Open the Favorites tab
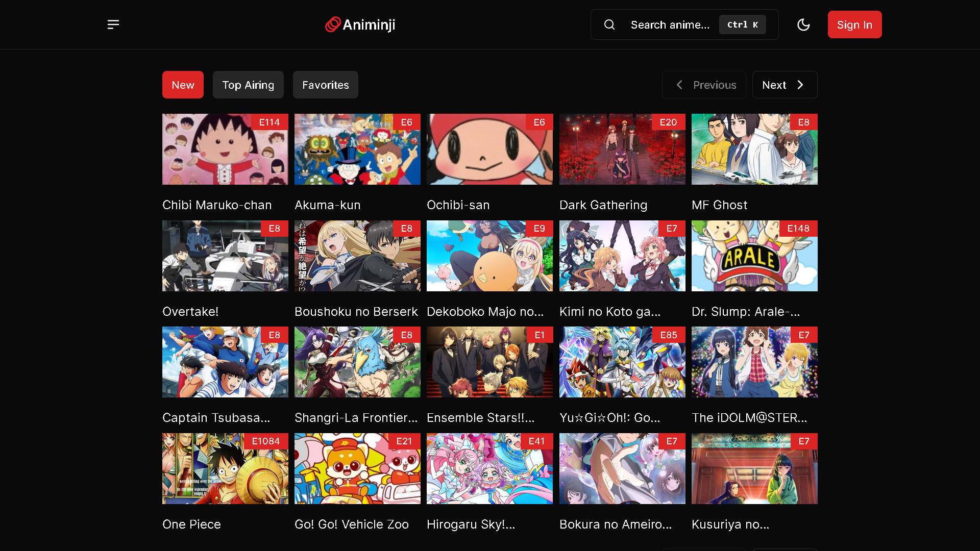Screen dimensions: 980x551 [325, 85]
